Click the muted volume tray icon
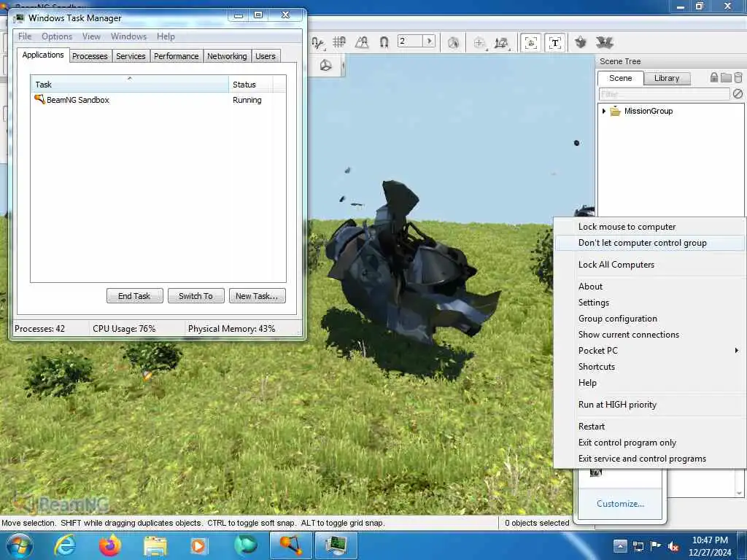 [673, 546]
